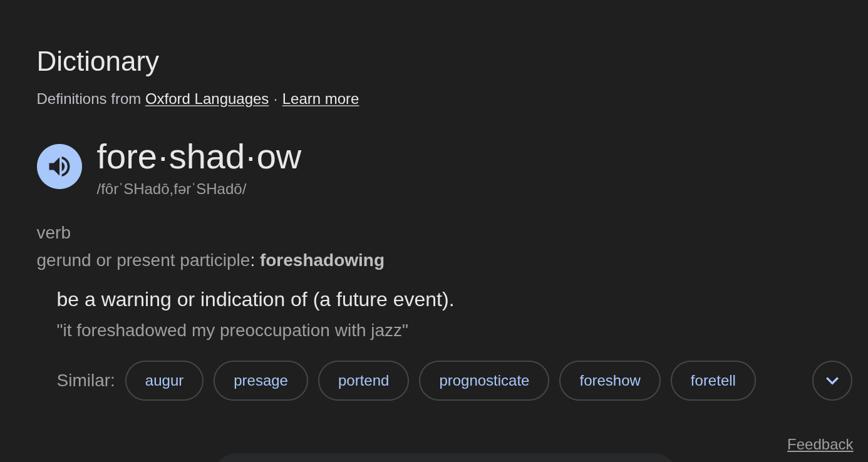Open the Oxford Languages link
Viewport: 868px width, 462px height.
pyautogui.click(x=207, y=99)
